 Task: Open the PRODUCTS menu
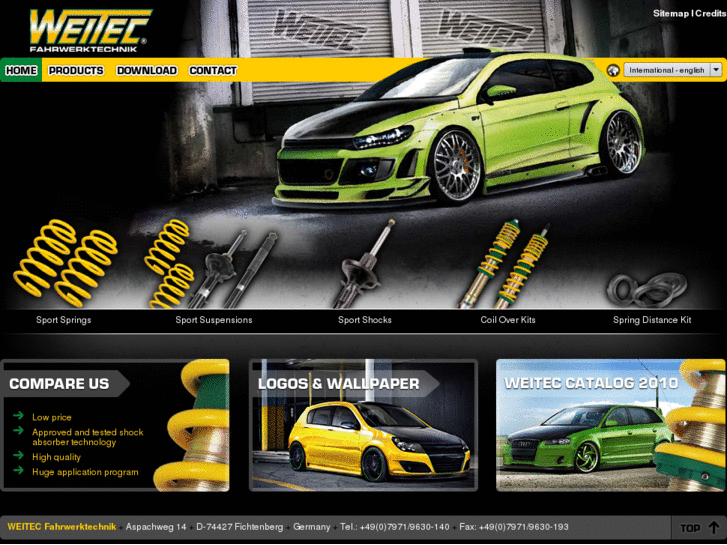(76, 71)
